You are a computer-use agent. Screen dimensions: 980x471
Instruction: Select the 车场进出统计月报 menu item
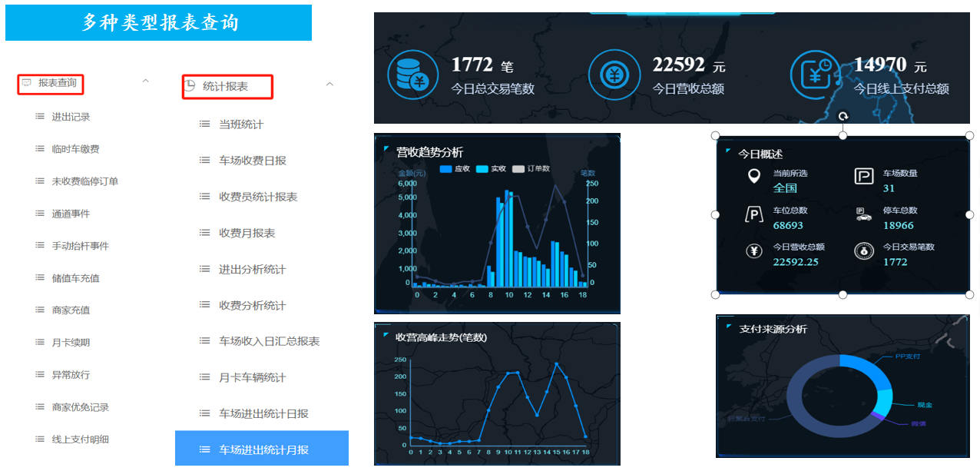[263, 449]
